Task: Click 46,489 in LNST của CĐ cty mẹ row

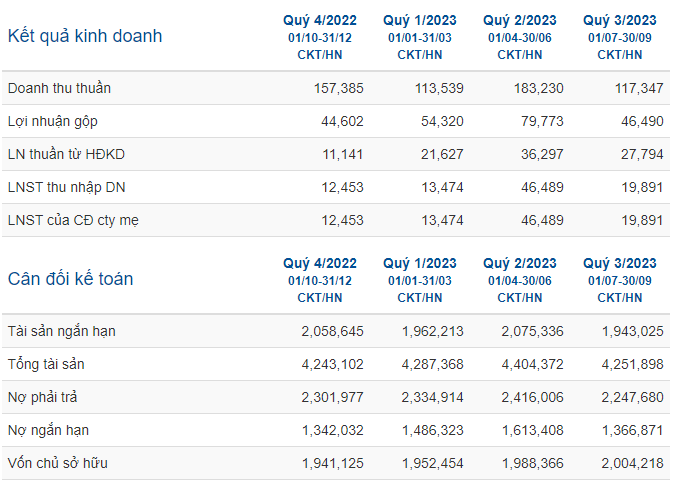Action: [542, 221]
